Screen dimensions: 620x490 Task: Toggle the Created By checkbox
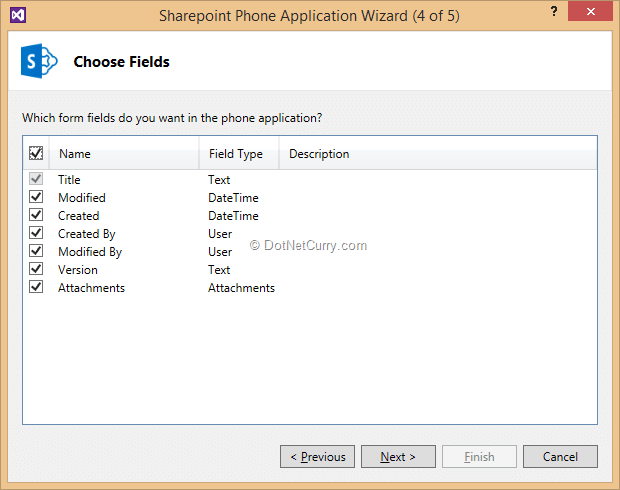(x=36, y=233)
